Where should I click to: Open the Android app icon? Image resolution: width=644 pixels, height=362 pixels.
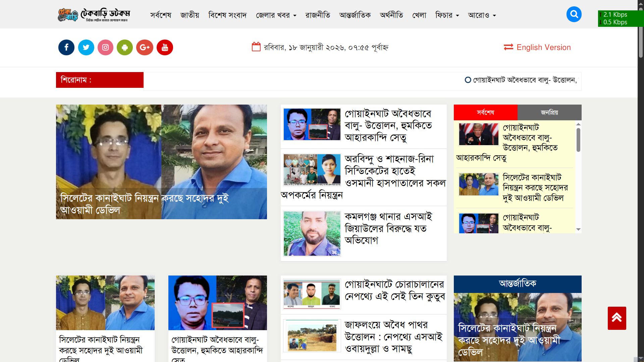tap(125, 48)
